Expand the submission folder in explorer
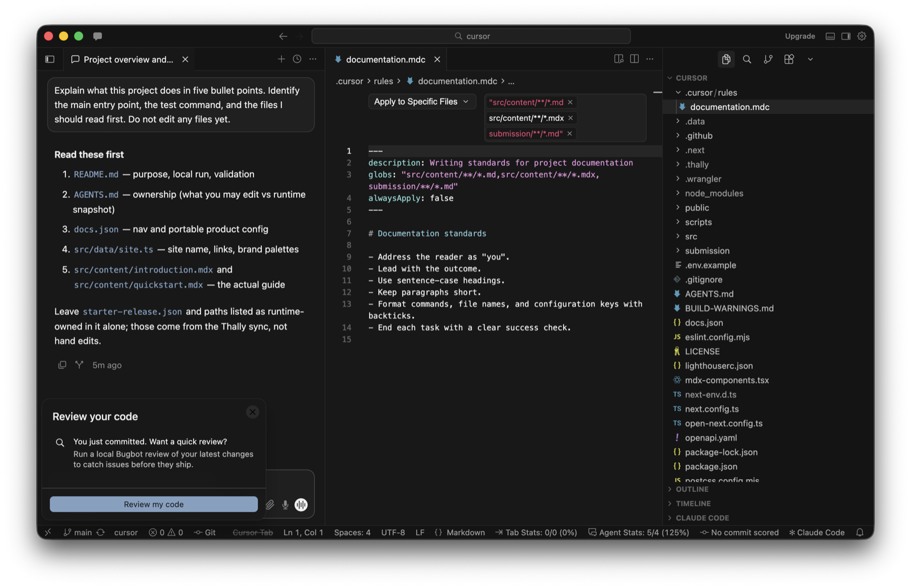This screenshot has width=911, height=588. pyautogui.click(x=707, y=250)
